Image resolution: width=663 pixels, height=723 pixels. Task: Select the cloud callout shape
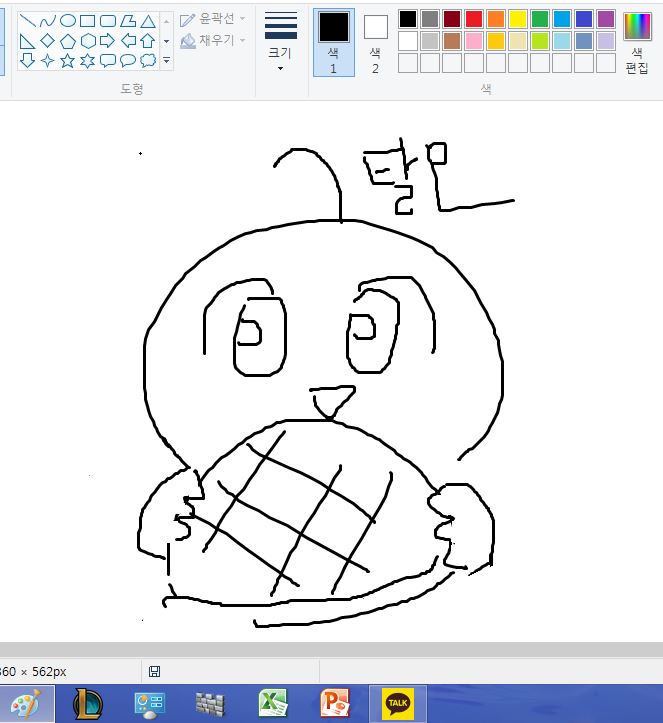click(x=148, y=61)
